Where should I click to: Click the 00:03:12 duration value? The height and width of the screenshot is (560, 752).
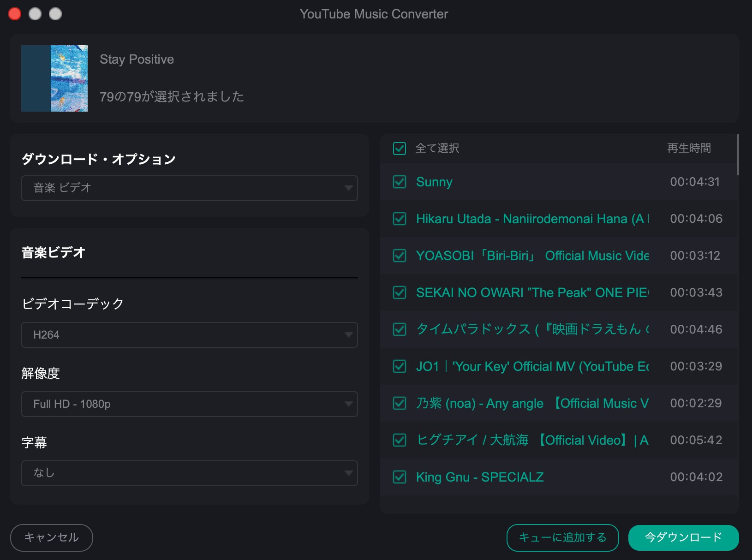click(x=695, y=256)
